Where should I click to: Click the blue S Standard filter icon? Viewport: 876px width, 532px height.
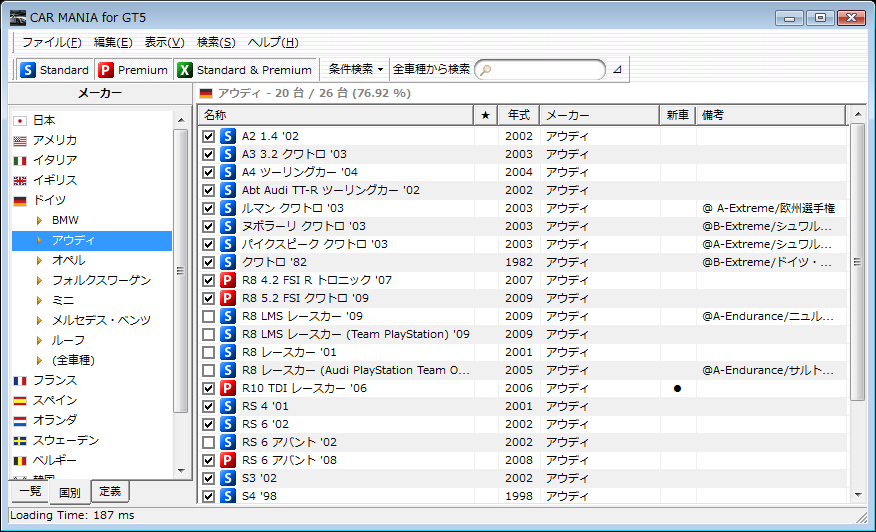[x=27, y=70]
